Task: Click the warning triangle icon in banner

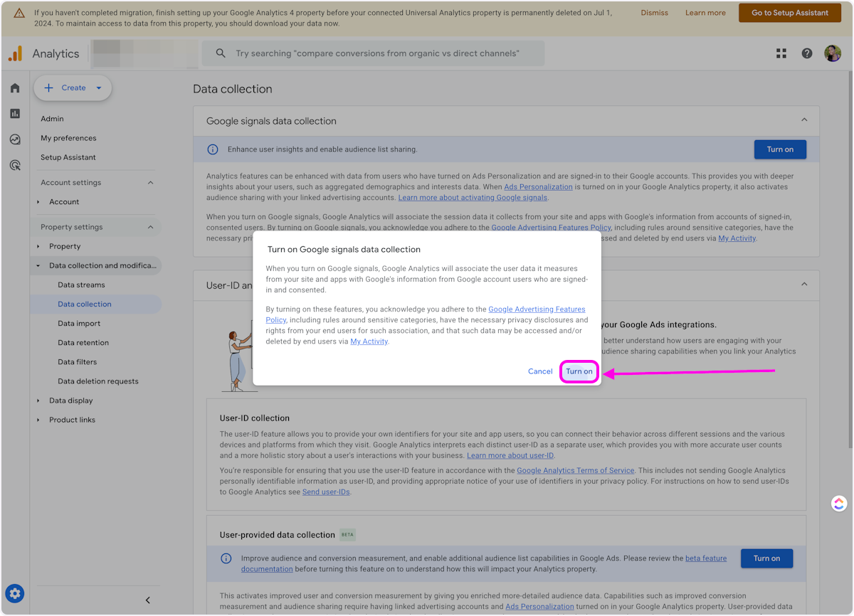Action: tap(19, 13)
